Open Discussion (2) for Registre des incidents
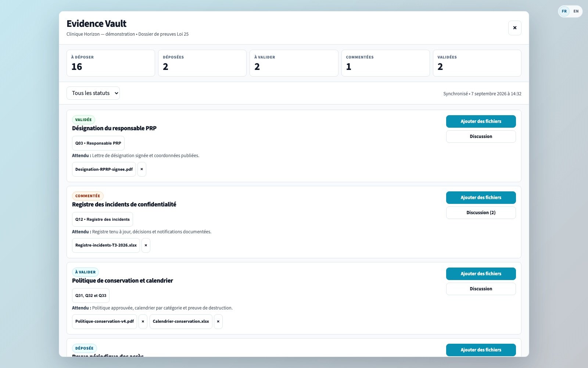The height and width of the screenshot is (368, 588). pyautogui.click(x=481, y=213)
